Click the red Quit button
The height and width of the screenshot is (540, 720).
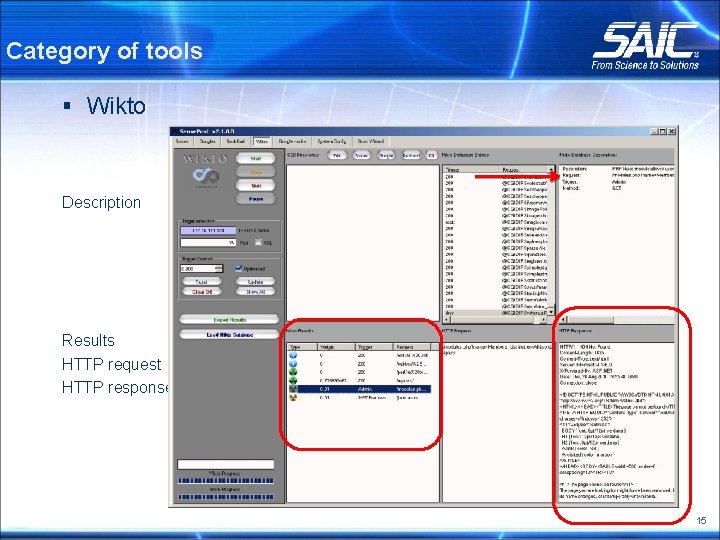pyautogui.click(x=256, y=185)
